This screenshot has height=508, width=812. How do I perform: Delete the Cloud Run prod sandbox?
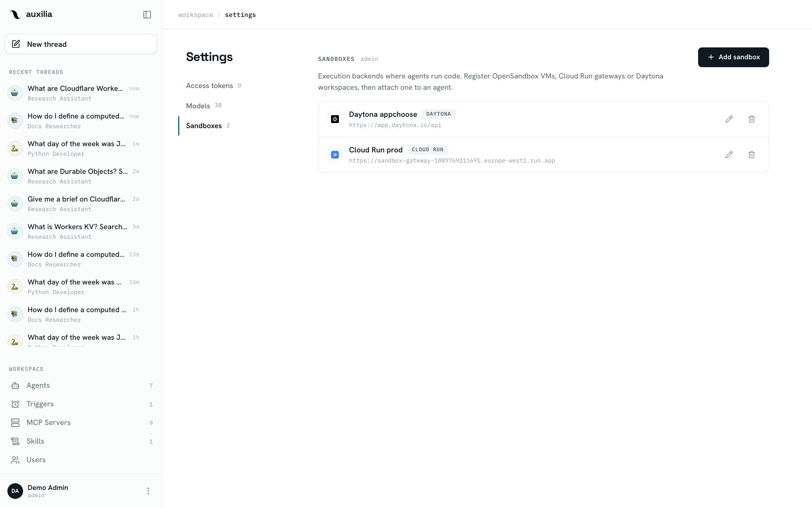(752, 155)
